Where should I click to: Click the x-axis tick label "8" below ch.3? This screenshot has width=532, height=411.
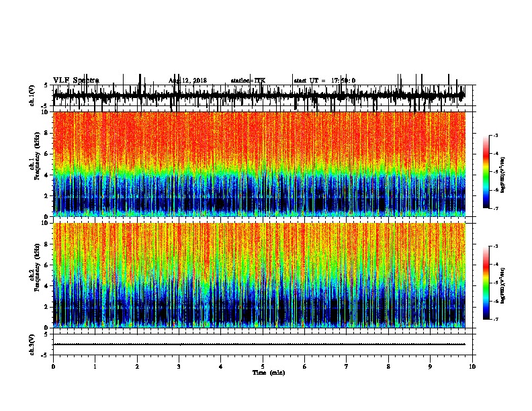tap(388, 367)
